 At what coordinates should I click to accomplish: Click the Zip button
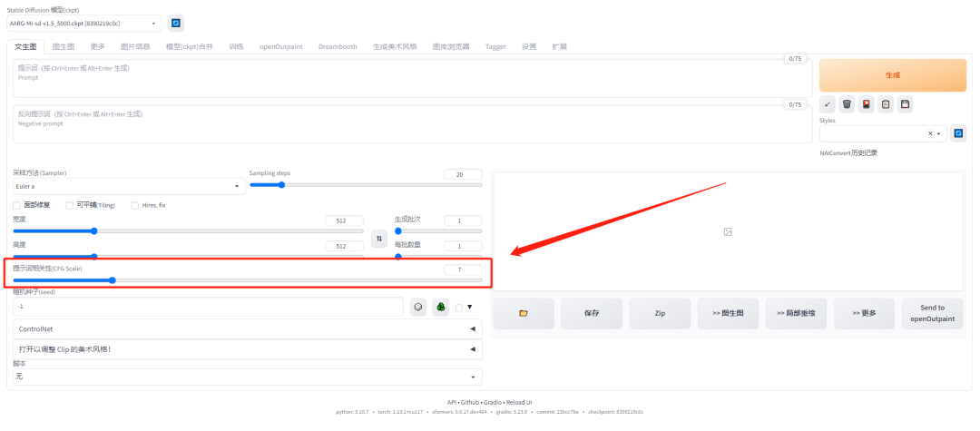(660, 313)
